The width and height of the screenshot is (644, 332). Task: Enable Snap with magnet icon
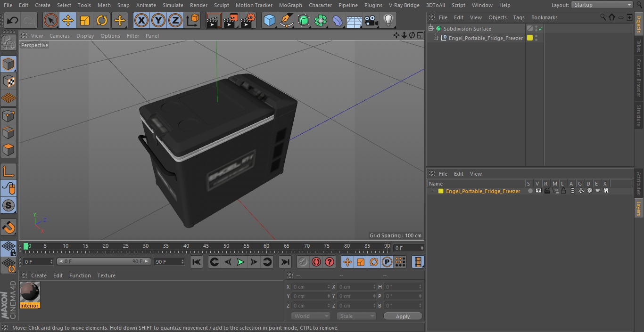click(x=8, y=227)
